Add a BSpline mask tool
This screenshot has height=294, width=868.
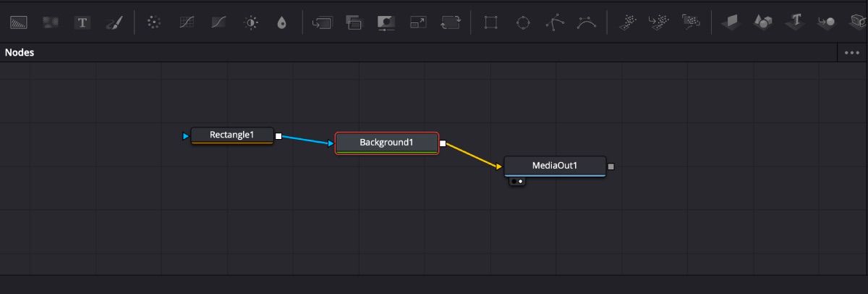[587, 22]
